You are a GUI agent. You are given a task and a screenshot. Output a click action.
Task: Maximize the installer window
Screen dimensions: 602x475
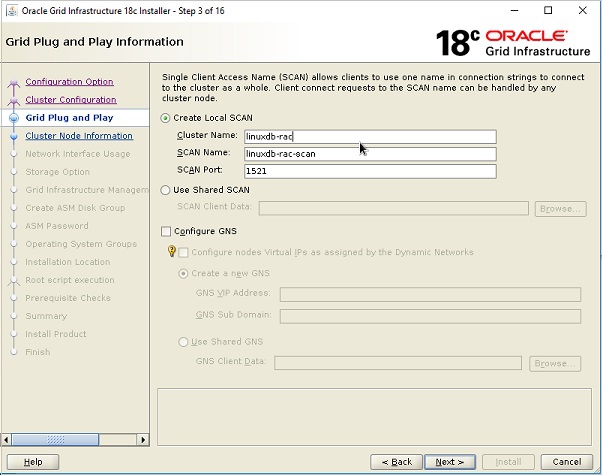[x=548, y=10]
